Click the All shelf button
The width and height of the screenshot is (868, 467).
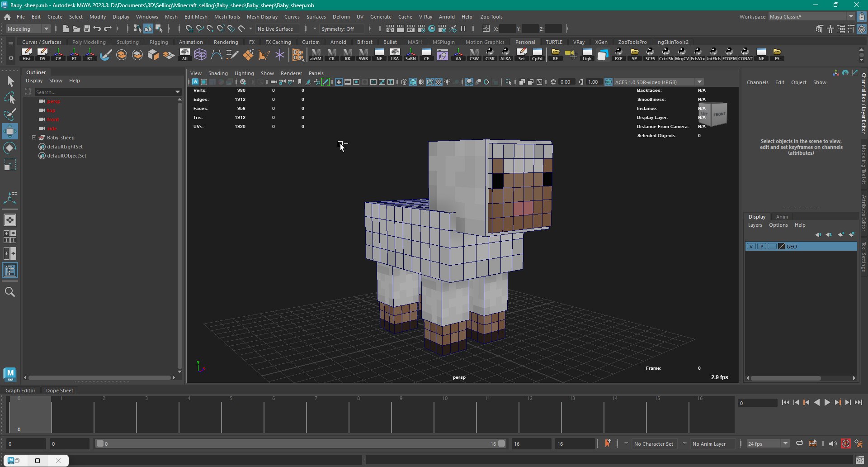click(x=184, y=54)
